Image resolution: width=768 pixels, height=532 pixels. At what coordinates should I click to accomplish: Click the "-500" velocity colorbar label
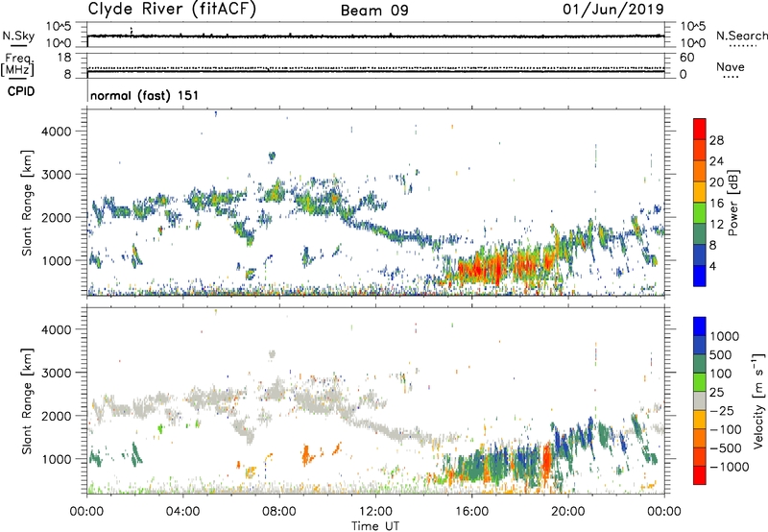pyautogui.click(x=726, y=447)
